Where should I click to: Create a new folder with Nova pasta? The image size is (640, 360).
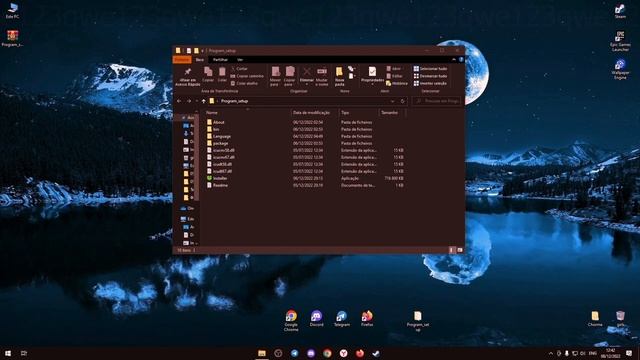coord(339,76)
